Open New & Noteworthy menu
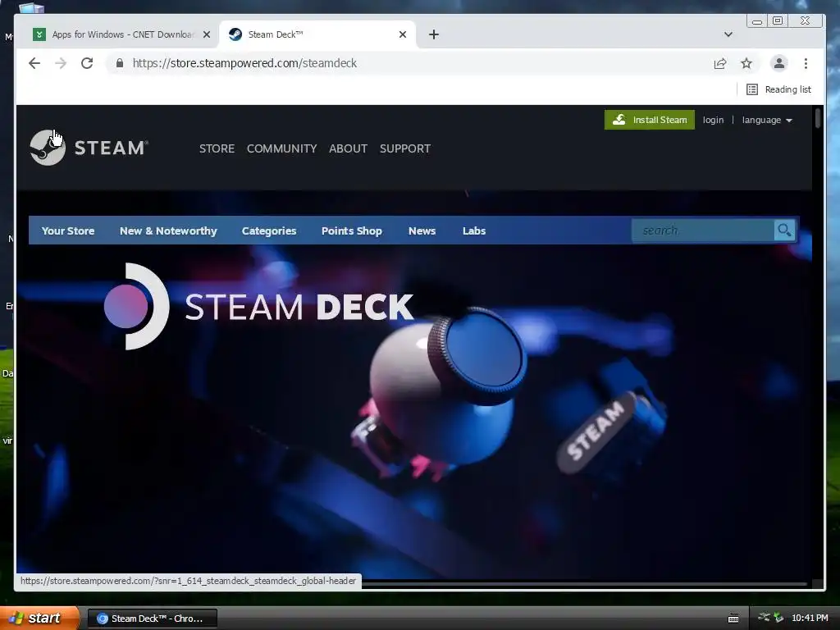The width and height of the screenshot is (840, 630). point(168,231)
